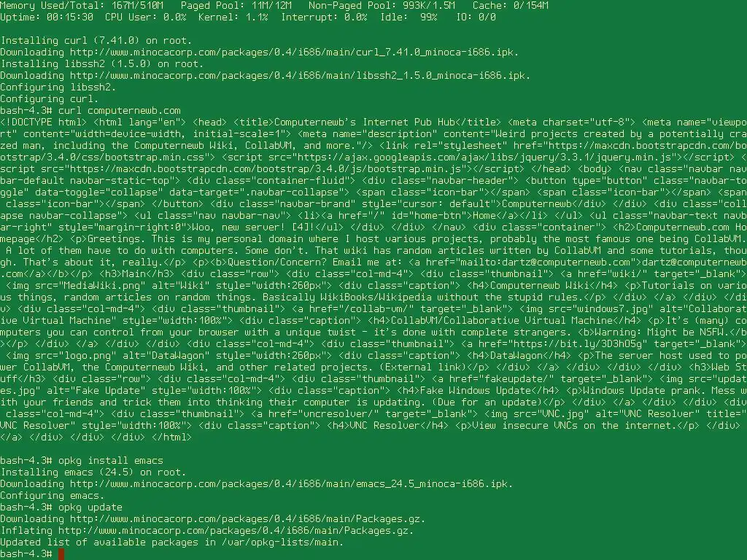Click the curl_7.41.0_minoca-i686.ipk download URL

294,52
